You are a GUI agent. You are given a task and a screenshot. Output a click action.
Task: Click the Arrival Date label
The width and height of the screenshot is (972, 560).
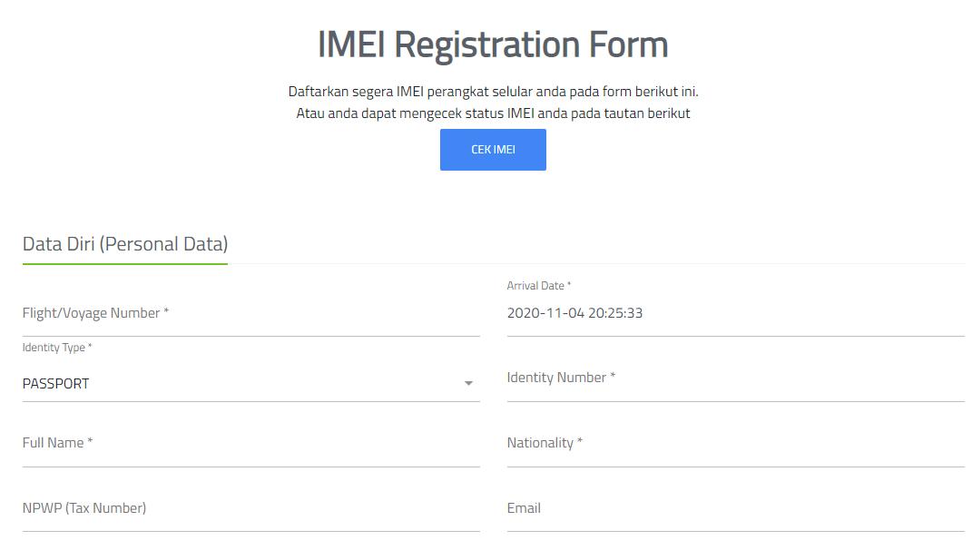pyautogui.click(x=538, y=285)
